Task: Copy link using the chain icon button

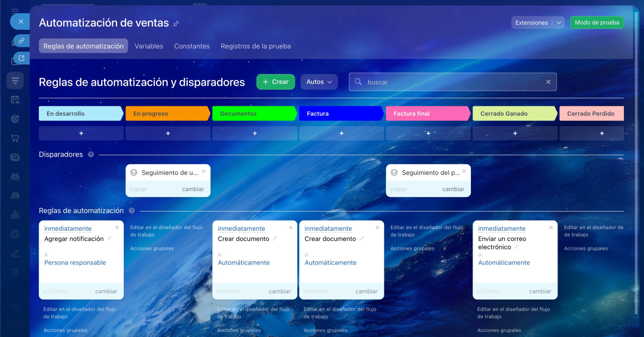Action: pos(22,41)
